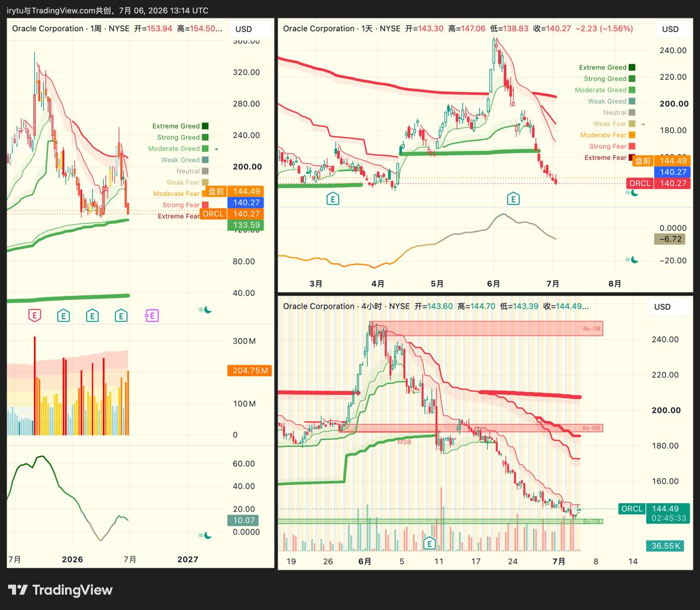The height and width of the screenshot is (610, 700).
Task: Open the USD currency selector on daily chart
Action: [x=670, y=29]
